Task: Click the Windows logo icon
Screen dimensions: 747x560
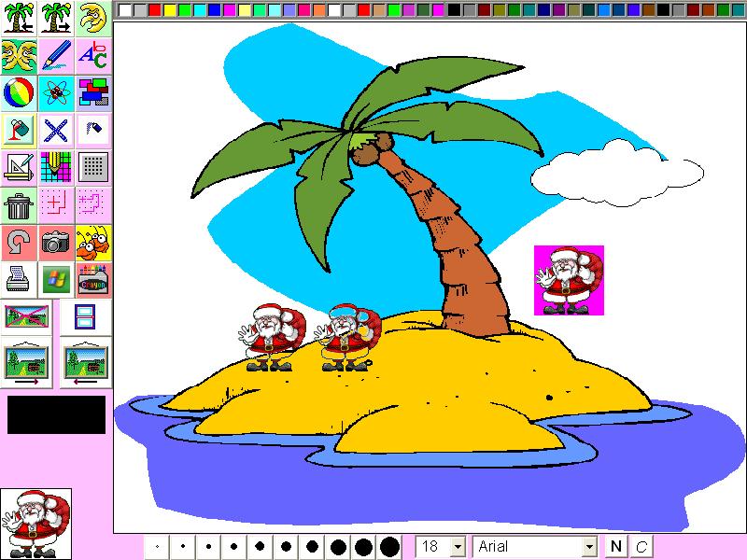Action: (x=56, y=279)
